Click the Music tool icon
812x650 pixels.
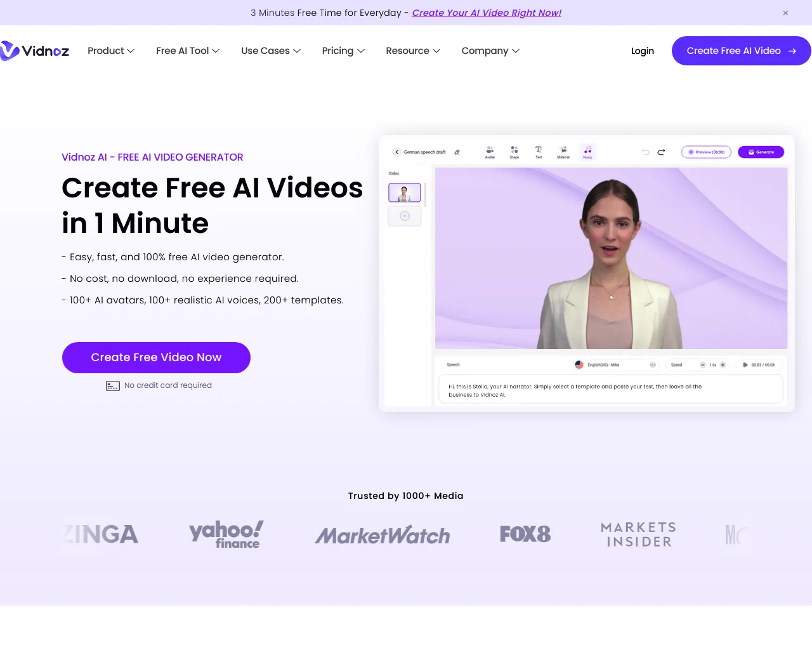point(588,152)
